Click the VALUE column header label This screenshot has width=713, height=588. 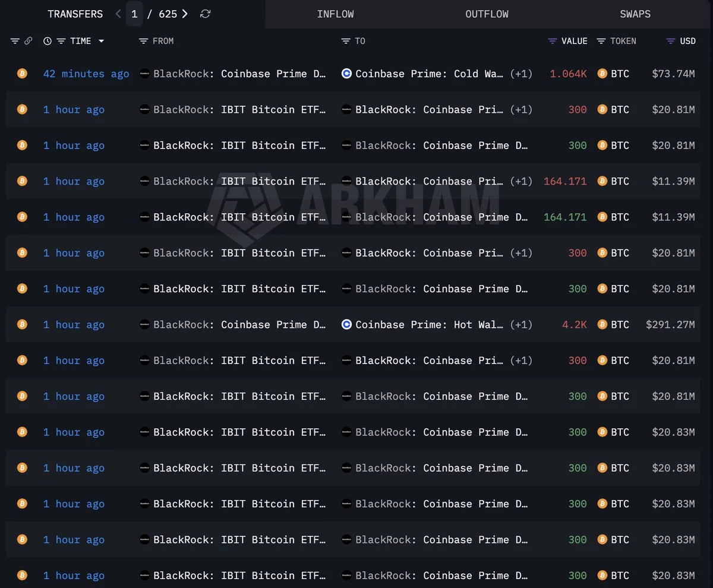pyautogui.click(x=575, y=41)
